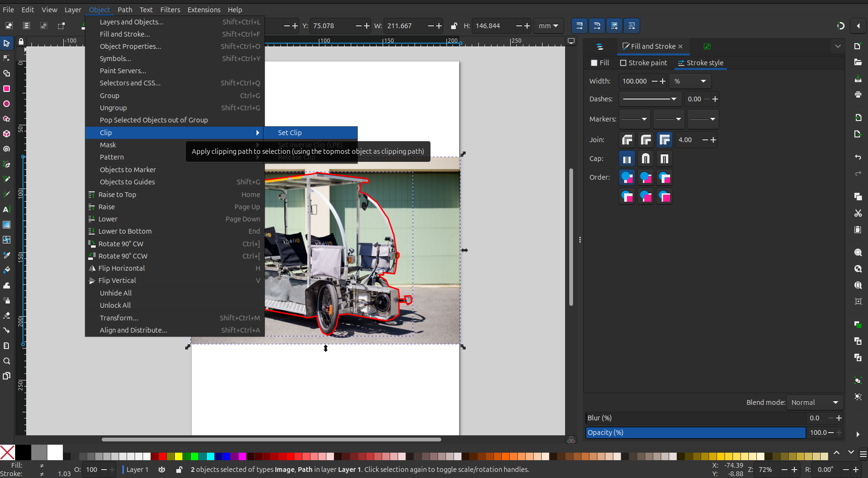This screenshot has height=478, width=868.
Task: Select the Dropper color picker tool
Action: point(7,255)
